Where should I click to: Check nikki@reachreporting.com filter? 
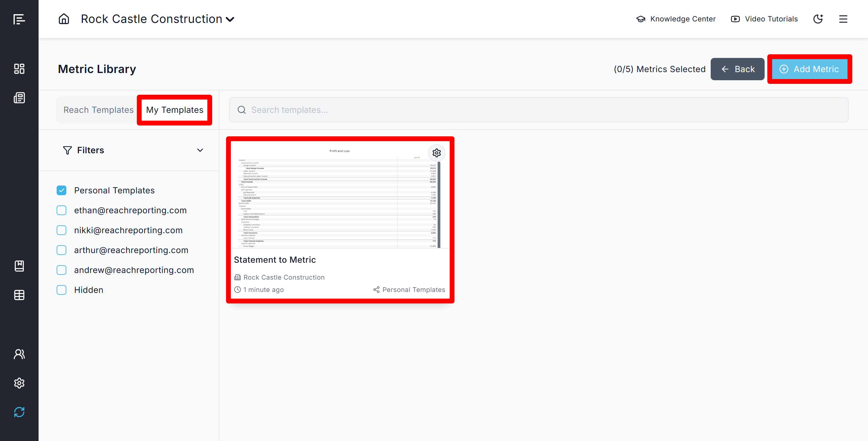(x=61, y=230)
